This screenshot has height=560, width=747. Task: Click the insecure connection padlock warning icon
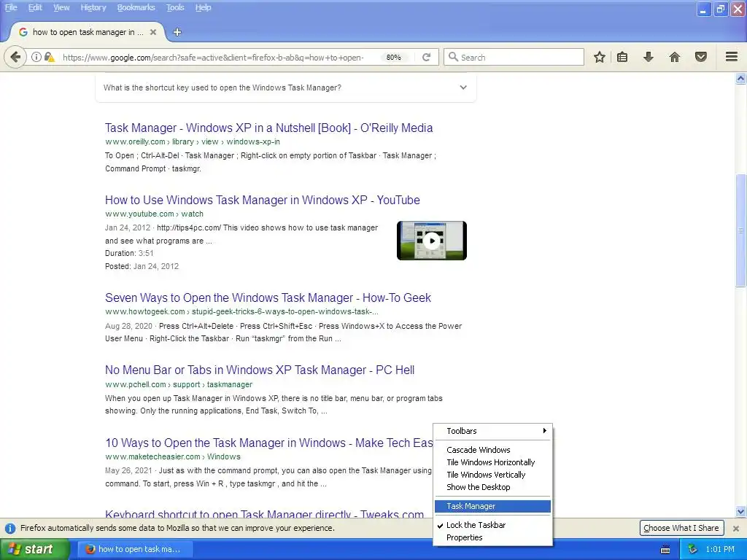[49, 57]
